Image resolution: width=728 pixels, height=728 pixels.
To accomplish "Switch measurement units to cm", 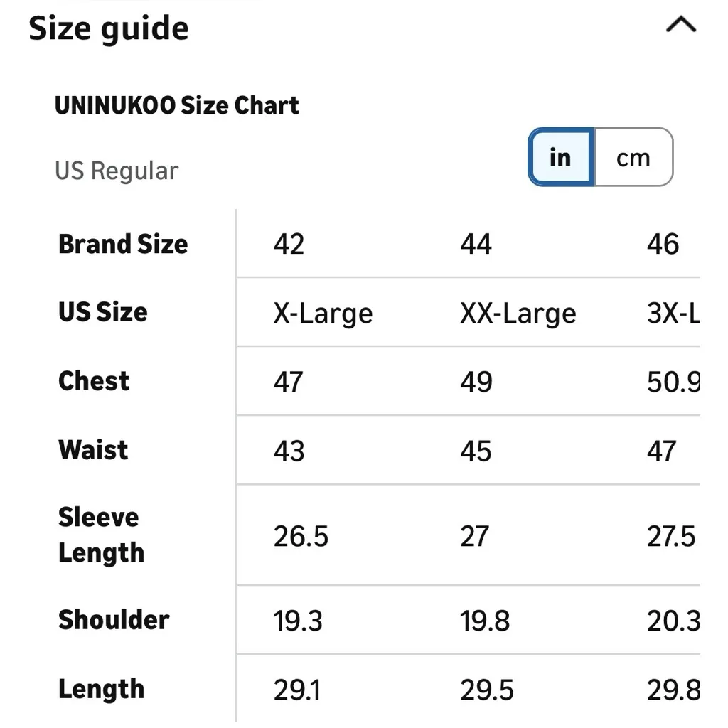I will pos(632,158).
